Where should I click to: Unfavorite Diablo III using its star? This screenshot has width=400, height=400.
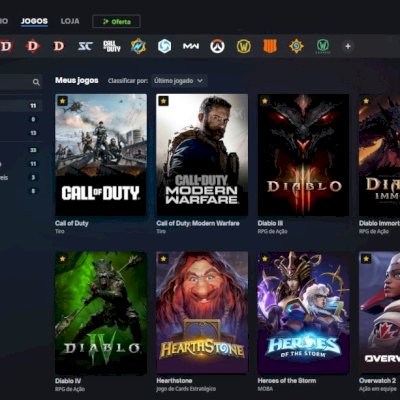click(x=265, y=101)
